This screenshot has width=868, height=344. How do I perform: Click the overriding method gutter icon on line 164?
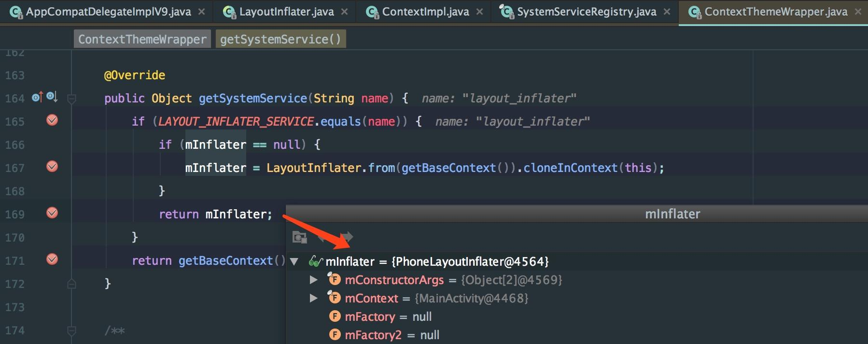pyautogui.click(x=37, y=97)
